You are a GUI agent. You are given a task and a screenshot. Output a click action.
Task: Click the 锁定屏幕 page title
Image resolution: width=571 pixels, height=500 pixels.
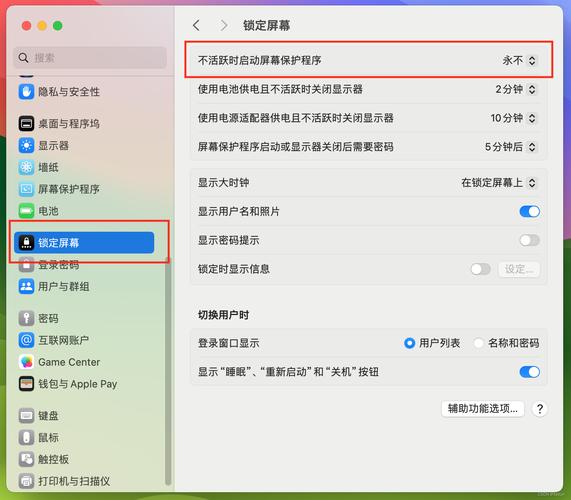[267, 25]
